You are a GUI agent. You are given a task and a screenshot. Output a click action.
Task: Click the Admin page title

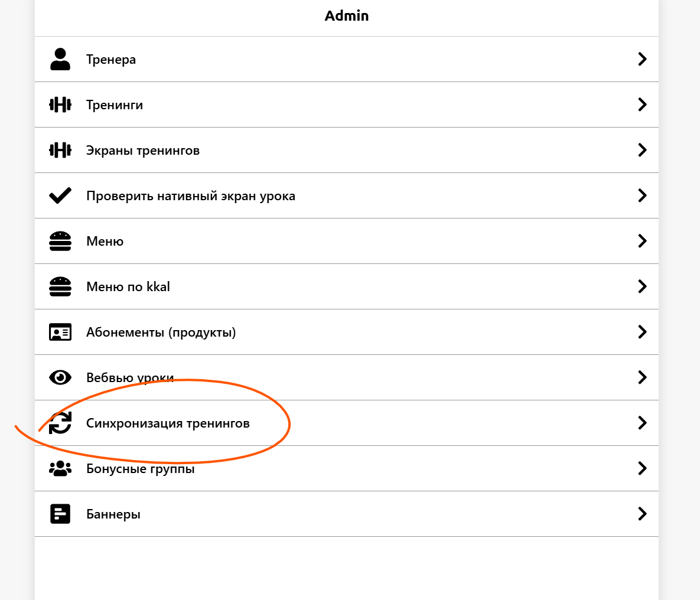[x=347, y=16]
